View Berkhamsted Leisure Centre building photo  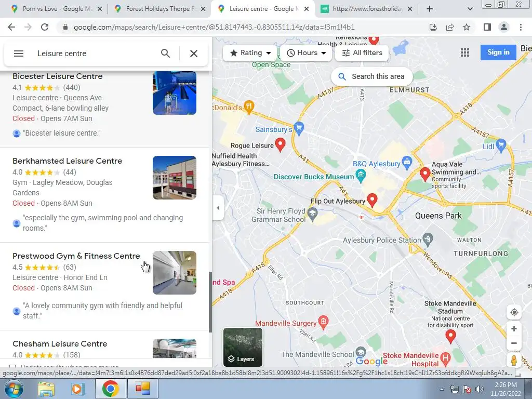click(x=175, y=178)
